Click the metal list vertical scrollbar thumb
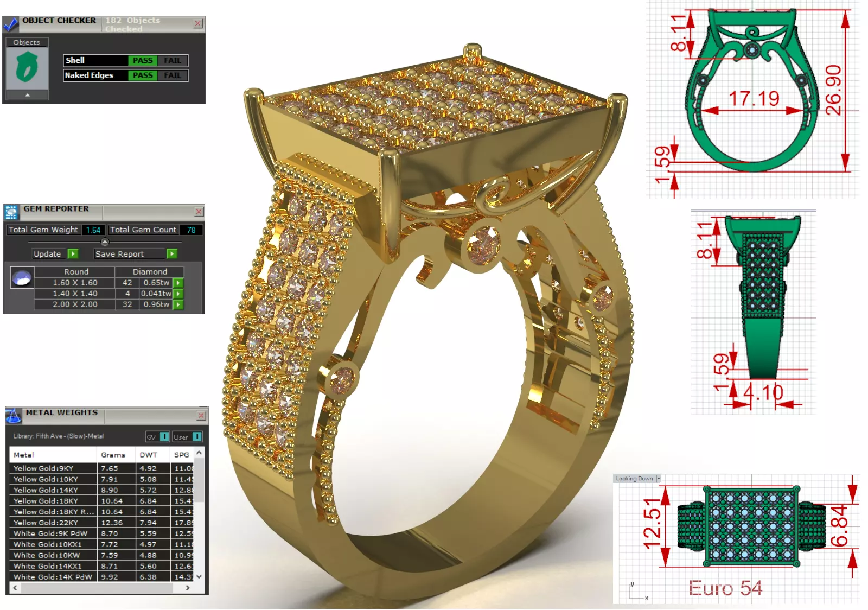 199,480
